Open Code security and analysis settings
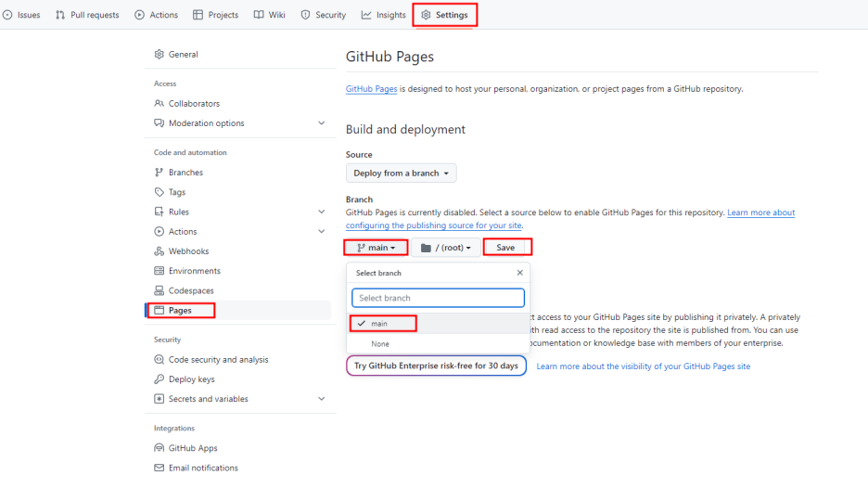Viewport: 868px width, 488px height. point(239,359)
